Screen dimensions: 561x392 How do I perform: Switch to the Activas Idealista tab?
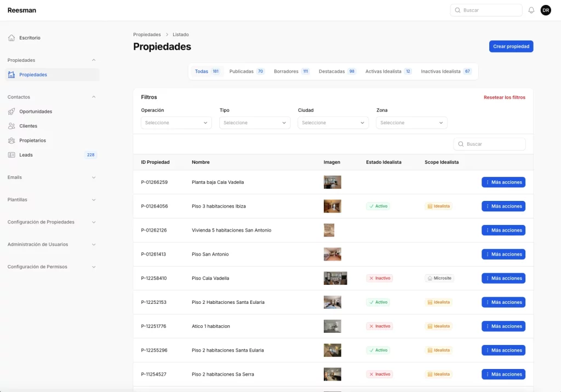pyautogui.click(x=388, y=71)
